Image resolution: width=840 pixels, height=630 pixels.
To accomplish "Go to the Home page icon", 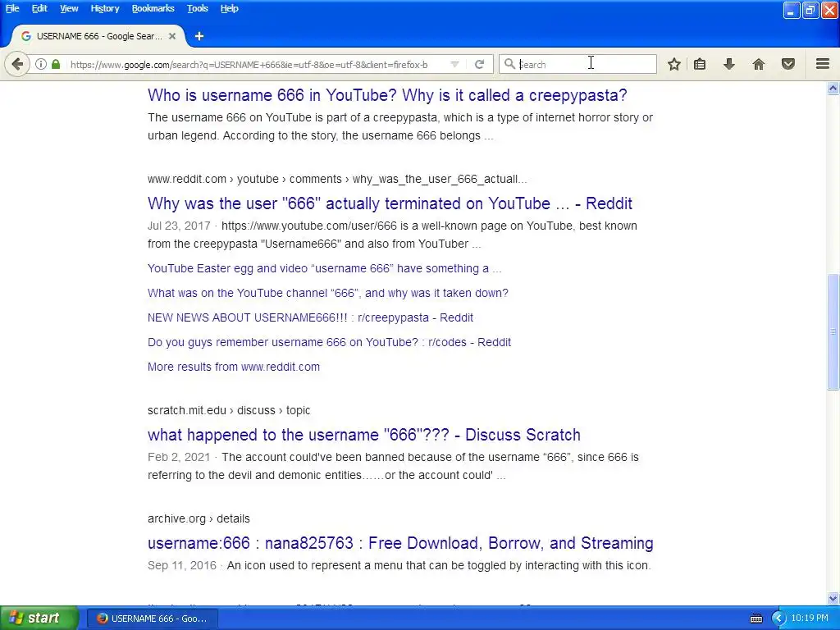I will [759, 64].
